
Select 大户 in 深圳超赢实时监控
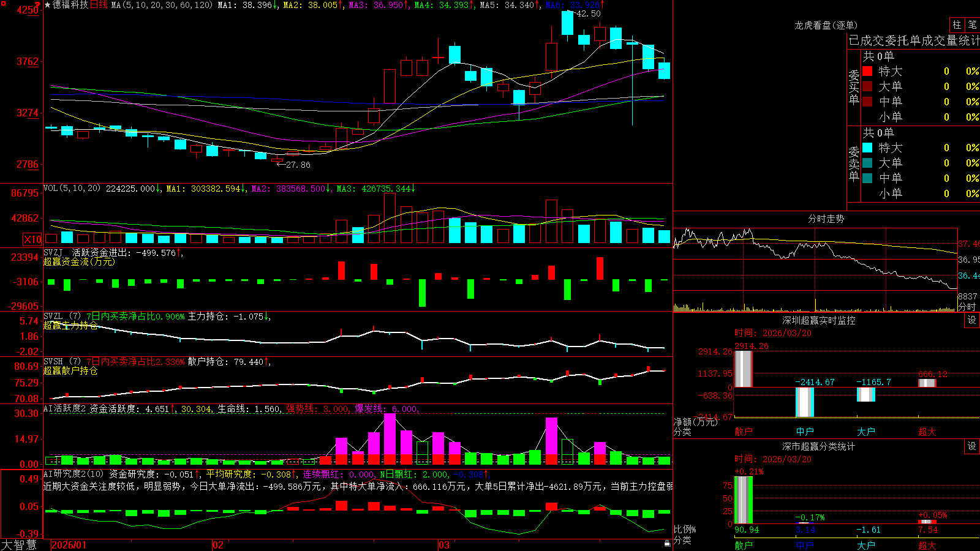pos(866,432)
